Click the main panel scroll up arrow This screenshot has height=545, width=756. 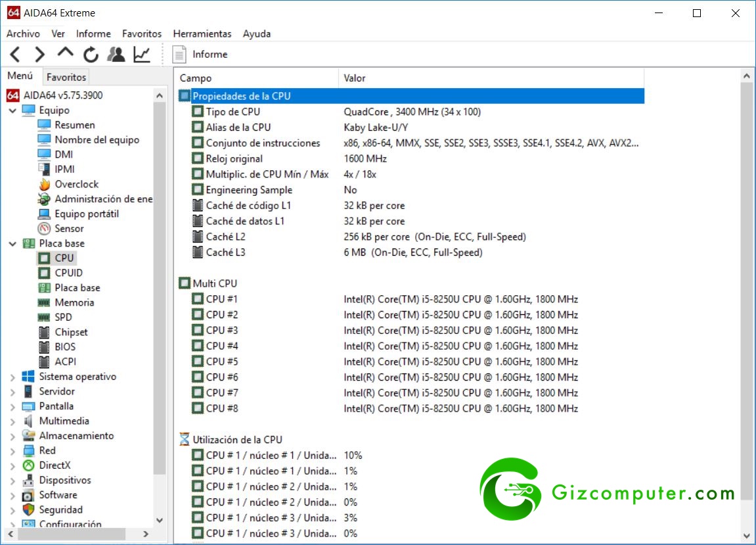point(746,76)
